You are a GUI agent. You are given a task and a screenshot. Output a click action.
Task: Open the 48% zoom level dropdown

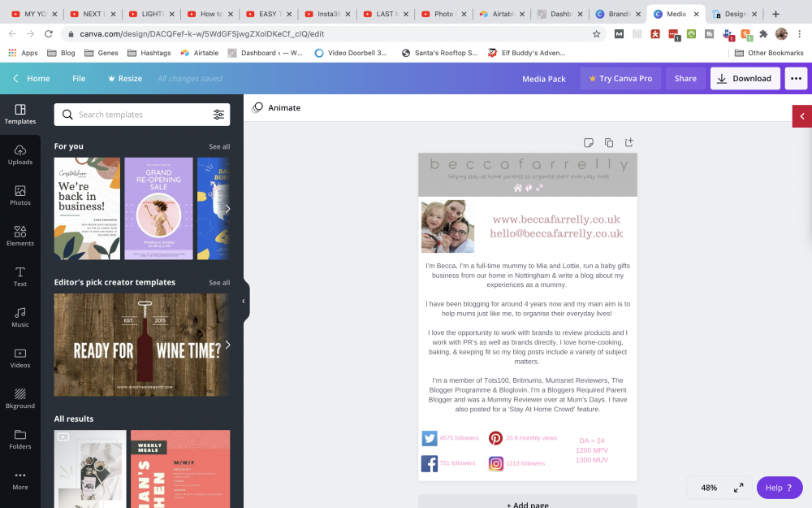tap(709, 488)
